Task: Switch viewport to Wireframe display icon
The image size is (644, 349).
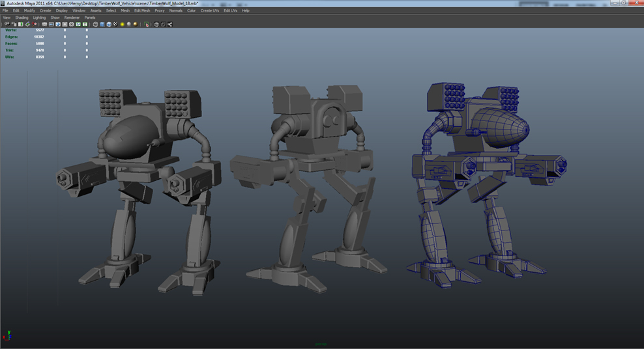Action: 95,24
